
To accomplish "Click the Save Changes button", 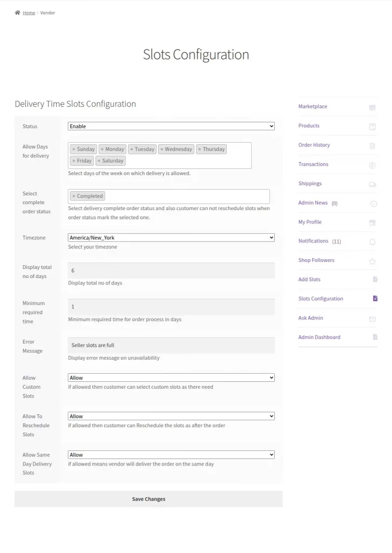I will coord(148,498).
